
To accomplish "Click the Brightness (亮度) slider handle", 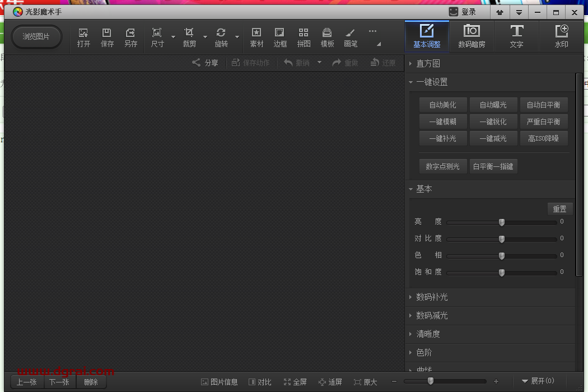I will 502,222.
